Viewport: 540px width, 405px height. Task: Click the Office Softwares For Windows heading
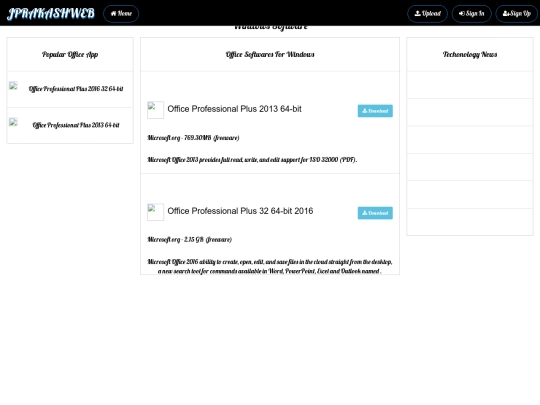point(270,54)
